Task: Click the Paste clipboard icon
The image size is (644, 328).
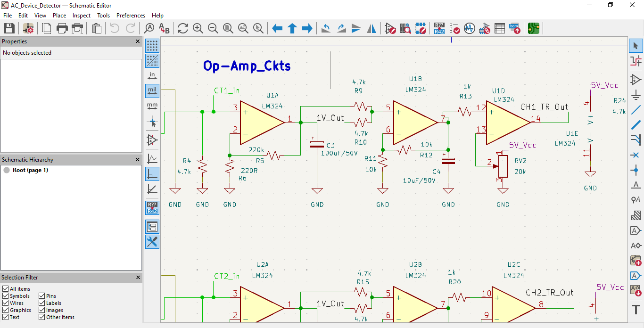Action: point(97,28)
